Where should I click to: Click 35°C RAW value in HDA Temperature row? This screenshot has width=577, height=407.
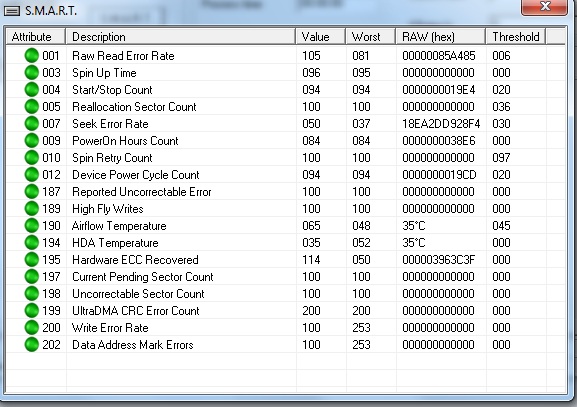(x=414, y=243)
